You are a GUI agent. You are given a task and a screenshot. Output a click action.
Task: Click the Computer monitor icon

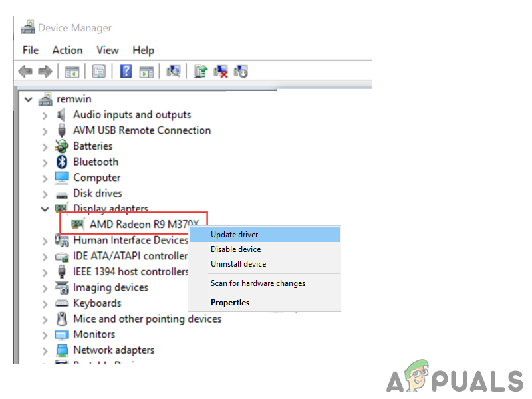(62, 178)
